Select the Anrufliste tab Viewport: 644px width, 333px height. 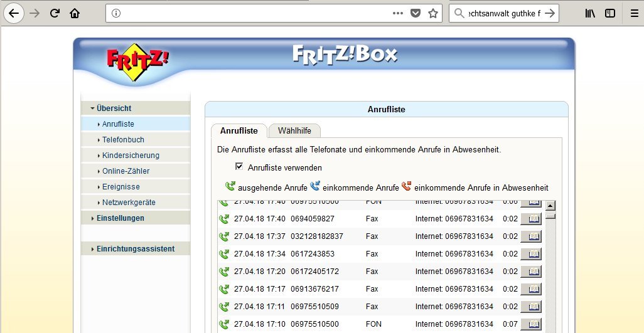point(239,131)
